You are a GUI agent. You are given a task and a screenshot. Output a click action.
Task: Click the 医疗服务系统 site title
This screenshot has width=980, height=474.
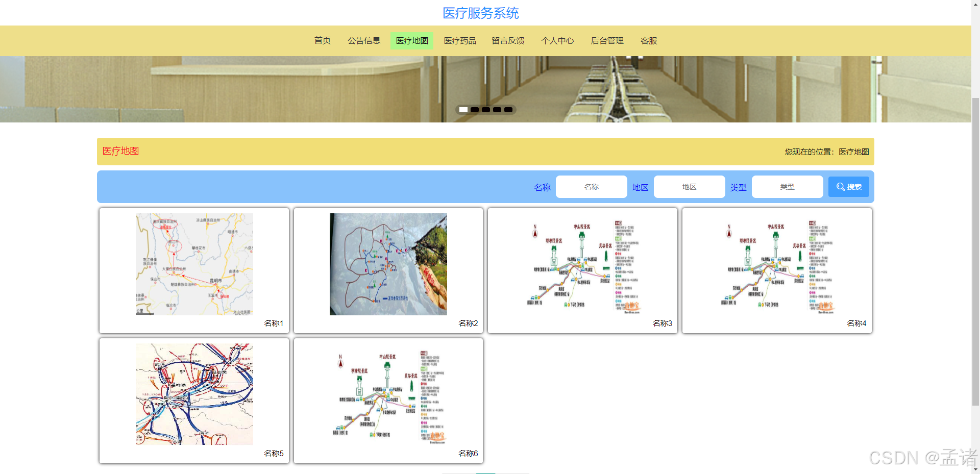tap(480, 13)
